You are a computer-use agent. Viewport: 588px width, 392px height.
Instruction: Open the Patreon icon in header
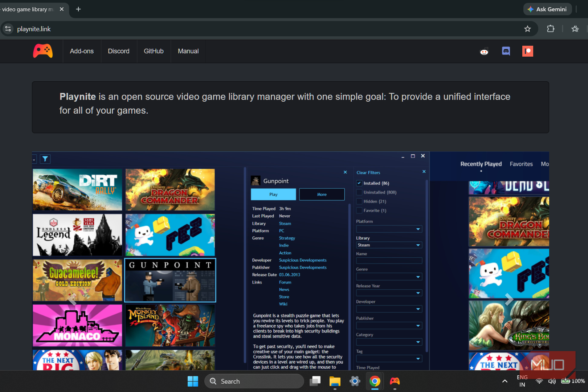[528, 51]
